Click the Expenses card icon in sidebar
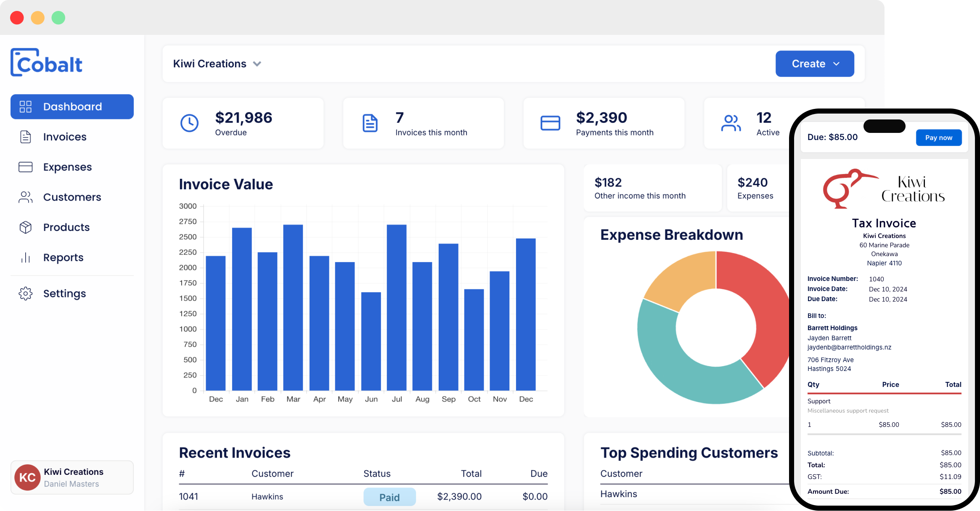Image resolution: width=980 pixels, height=511 pixels. (26, 167)
